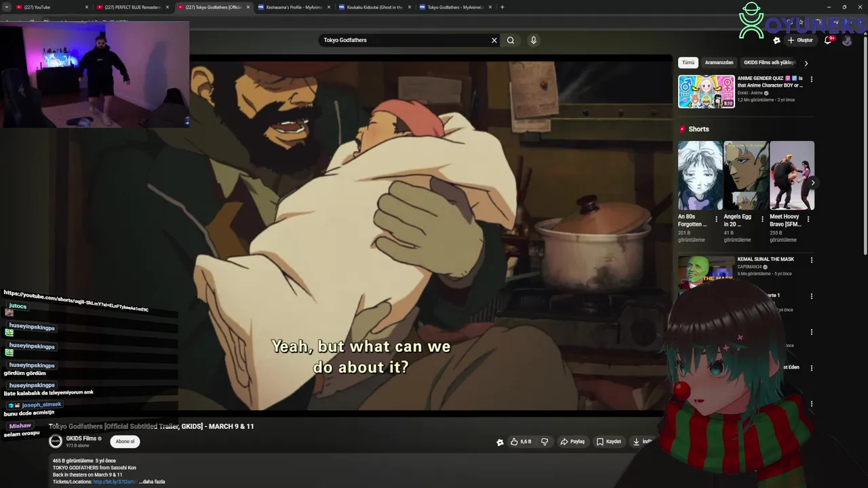Select the Aramanızdan filter chip
This screenshot has width=868, height=488.
point(719,62)
